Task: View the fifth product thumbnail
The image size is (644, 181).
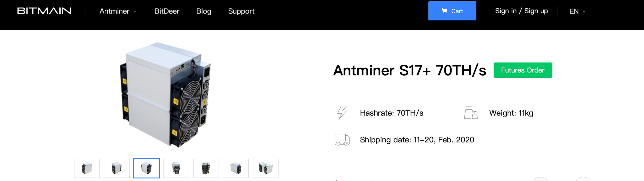Action: coord(206,168)
